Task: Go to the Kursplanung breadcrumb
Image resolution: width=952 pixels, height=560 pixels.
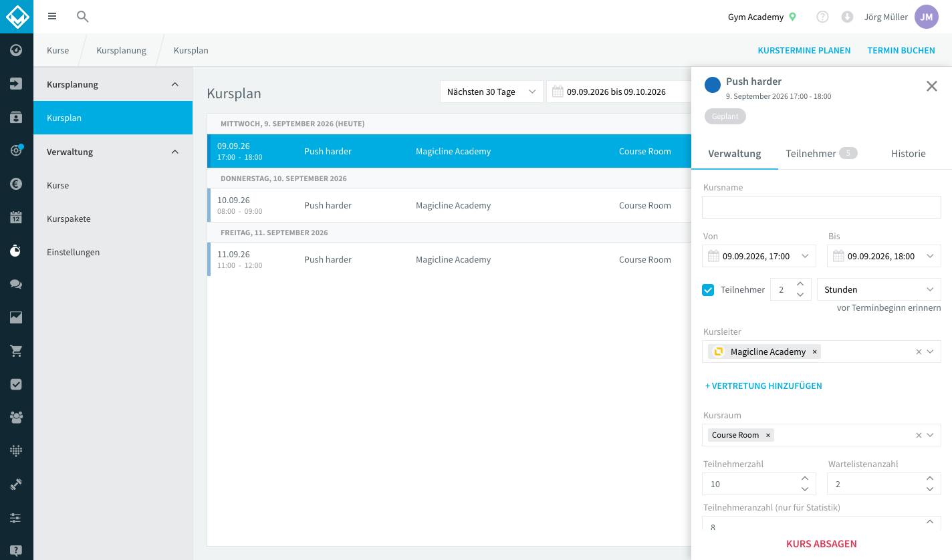Action: [121, 50]
